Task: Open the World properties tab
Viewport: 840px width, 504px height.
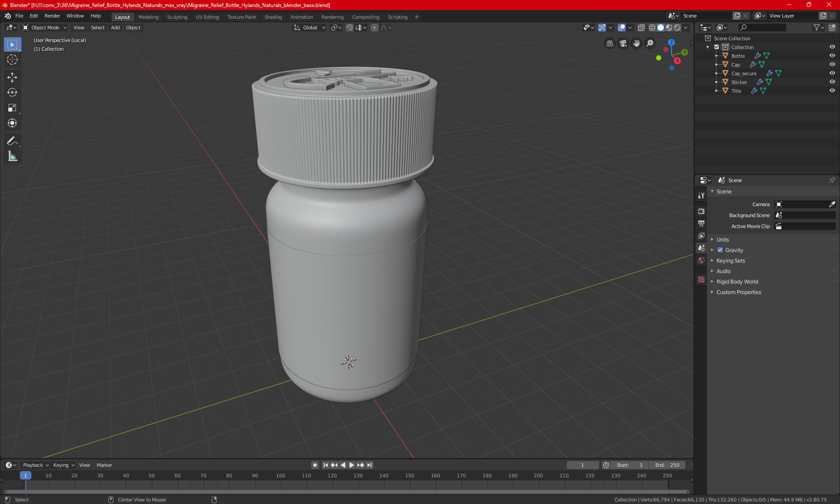Action: pyautogui.click(x=701, y=260)
